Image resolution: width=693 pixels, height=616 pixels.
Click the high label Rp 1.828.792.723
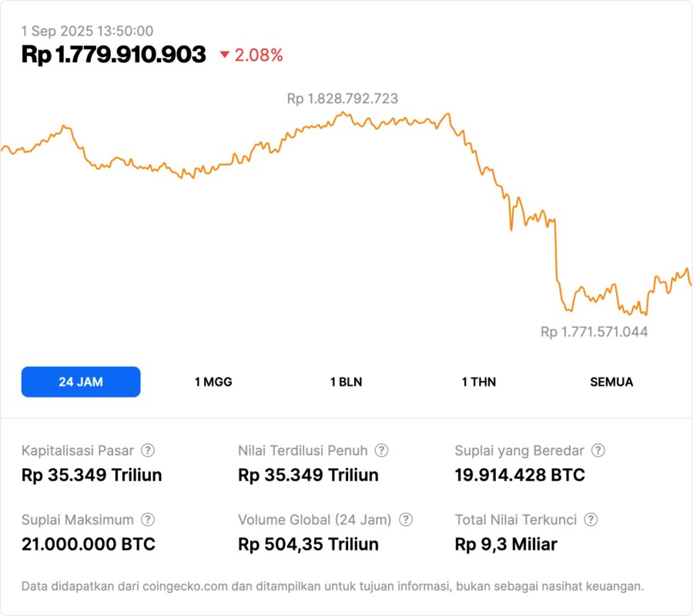click(x=343, y=99)
